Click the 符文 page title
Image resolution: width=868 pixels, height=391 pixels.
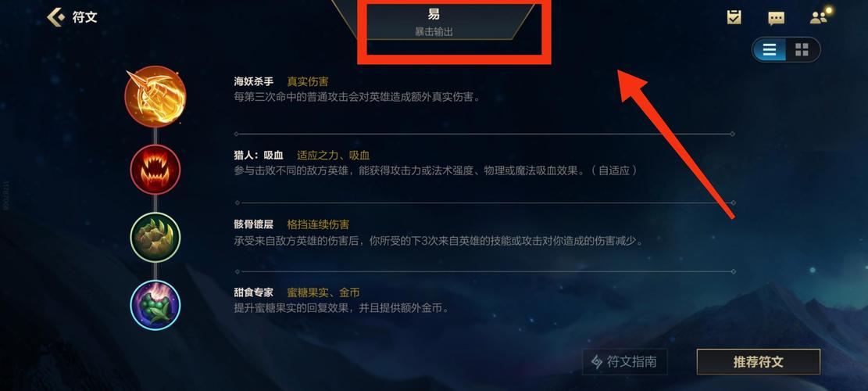click(x=84, y=17)
